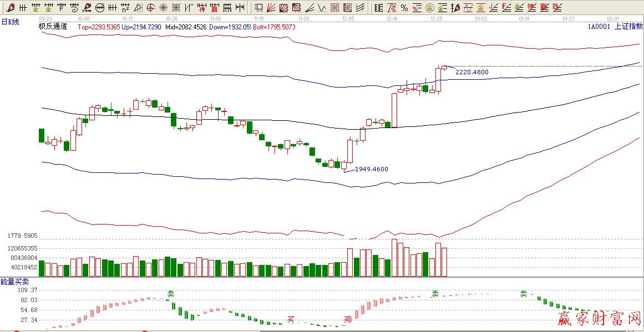
Task: Click the 日K线 period label
Action: pos(10,22)
